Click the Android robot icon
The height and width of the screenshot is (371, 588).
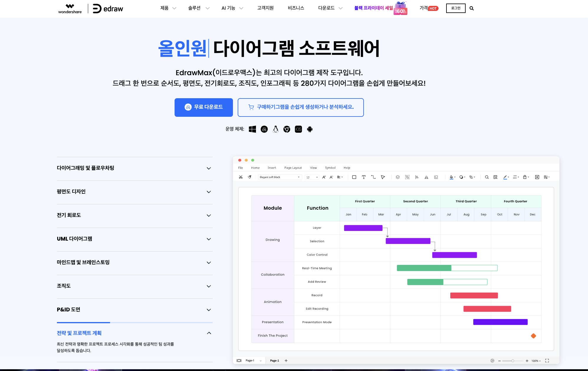point(310,129)
